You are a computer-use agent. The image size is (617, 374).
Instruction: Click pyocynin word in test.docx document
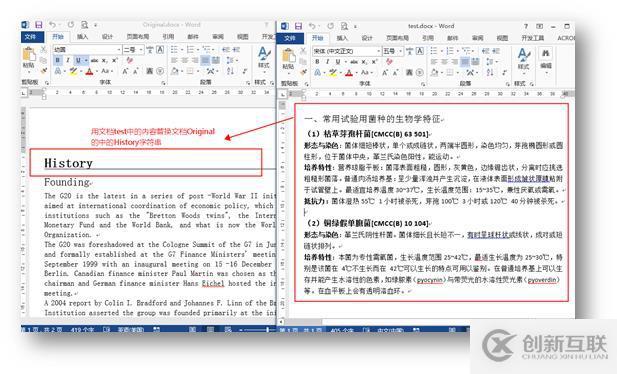tap(429, 280)
